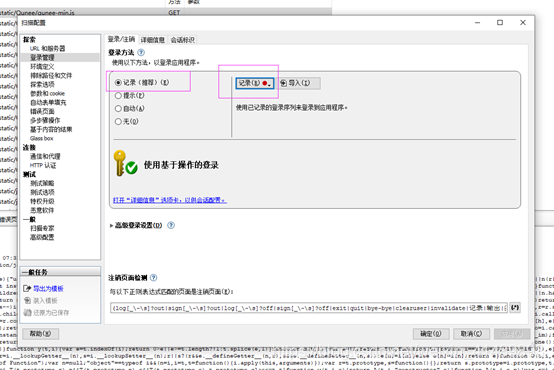Open the regex helper button beside logout pattern
The height and width of the screenshot is (370, 554).
tap(515, 307)
